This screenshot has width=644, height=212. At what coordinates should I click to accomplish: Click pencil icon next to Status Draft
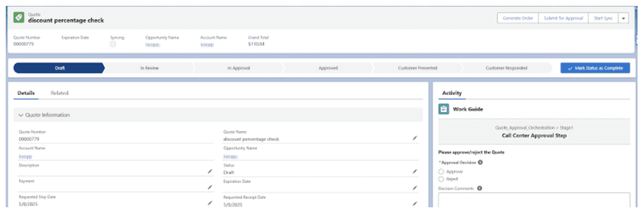click(414, 171)
